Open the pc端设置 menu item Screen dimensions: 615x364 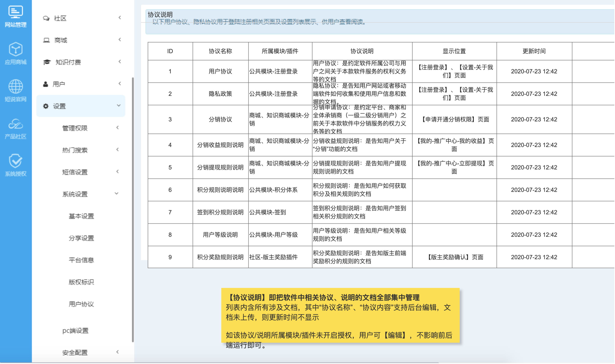coord(75,331)
